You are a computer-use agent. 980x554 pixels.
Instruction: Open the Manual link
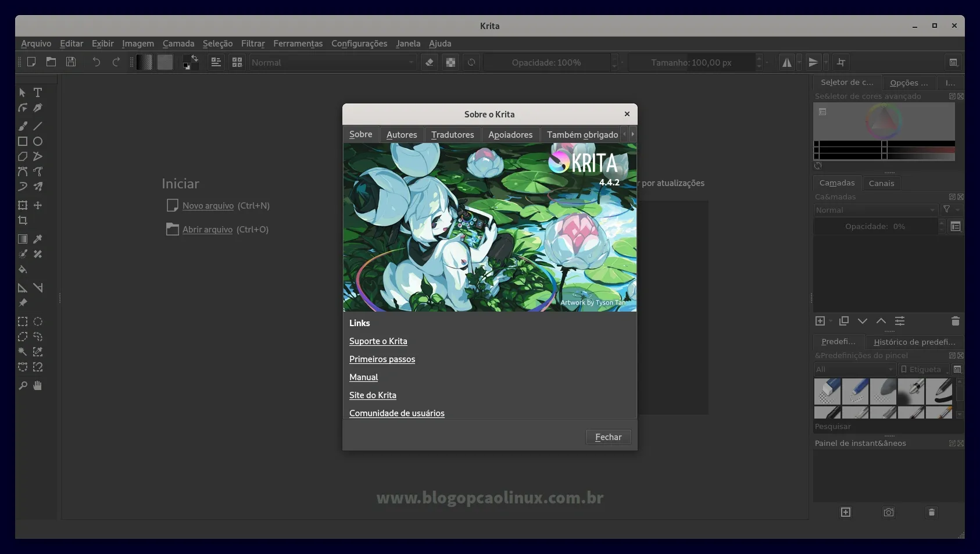[x=364, y=377]
